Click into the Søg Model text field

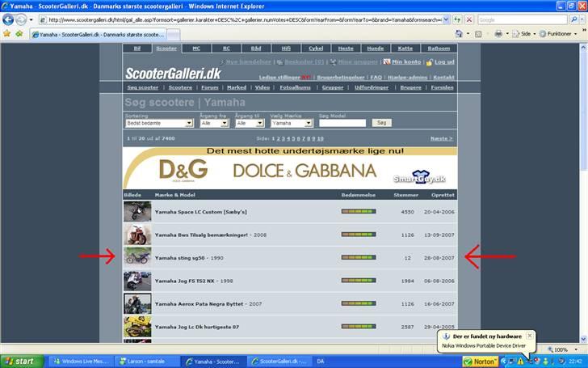[x=342, y=123]
